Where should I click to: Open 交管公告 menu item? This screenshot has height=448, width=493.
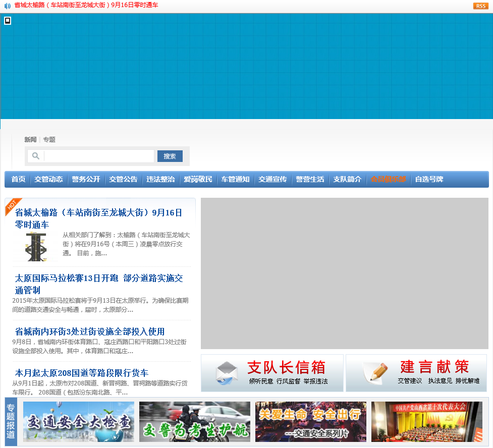pos(123,179)
